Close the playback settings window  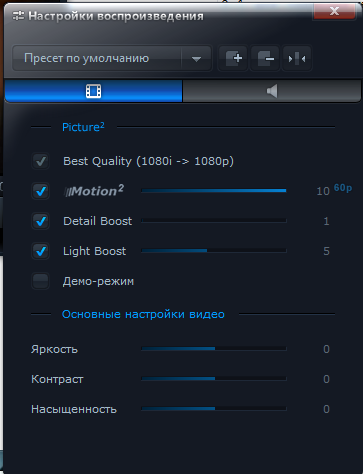pyautogui.click(x=334, y=12)
